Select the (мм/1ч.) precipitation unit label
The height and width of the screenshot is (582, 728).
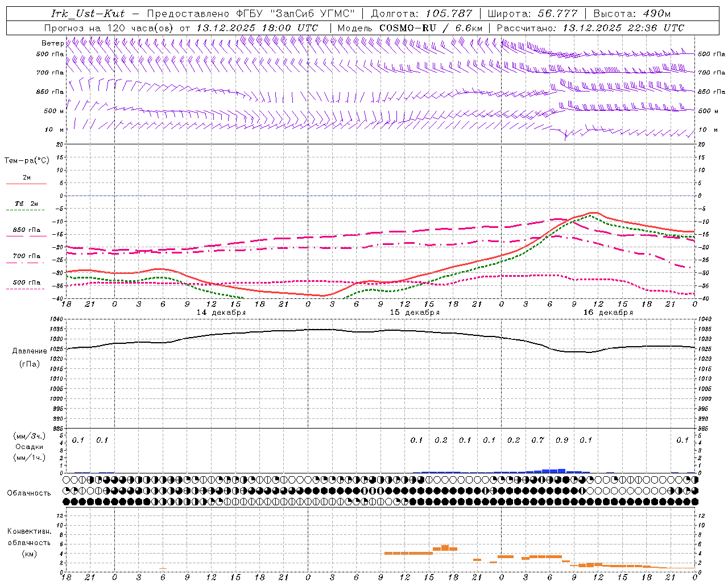tap(29, 458)
